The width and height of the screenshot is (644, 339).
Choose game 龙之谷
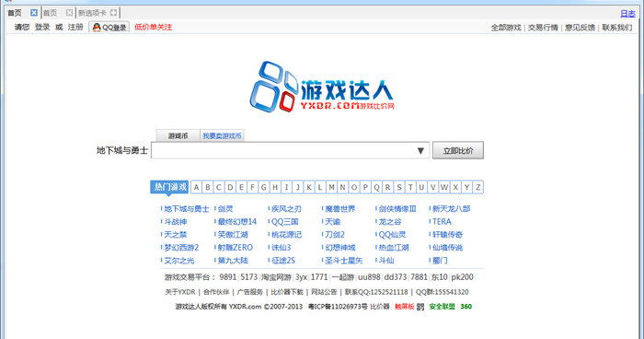(x=390, y=222)
